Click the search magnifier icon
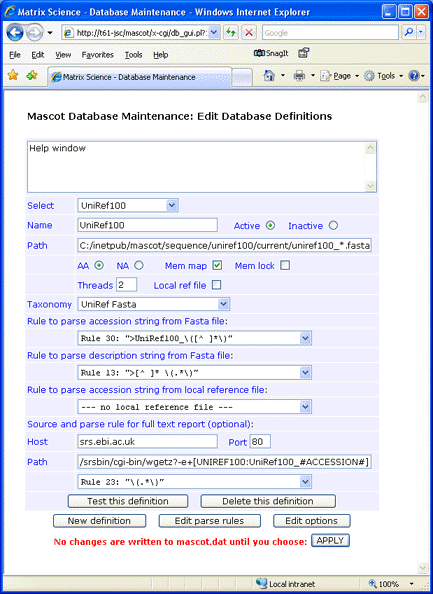433x594 pixels. [409, 33]
